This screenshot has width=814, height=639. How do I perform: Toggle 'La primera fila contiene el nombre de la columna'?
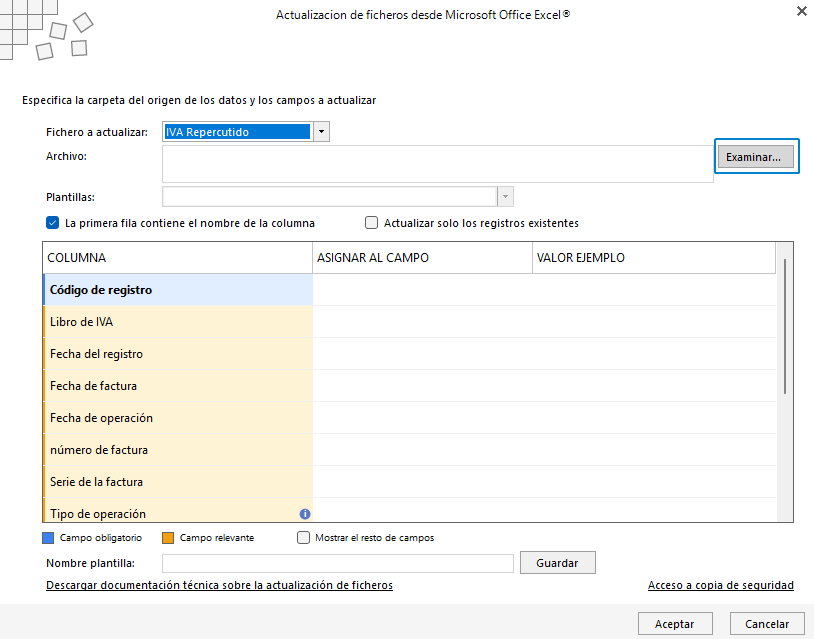(x=52, y=223)
